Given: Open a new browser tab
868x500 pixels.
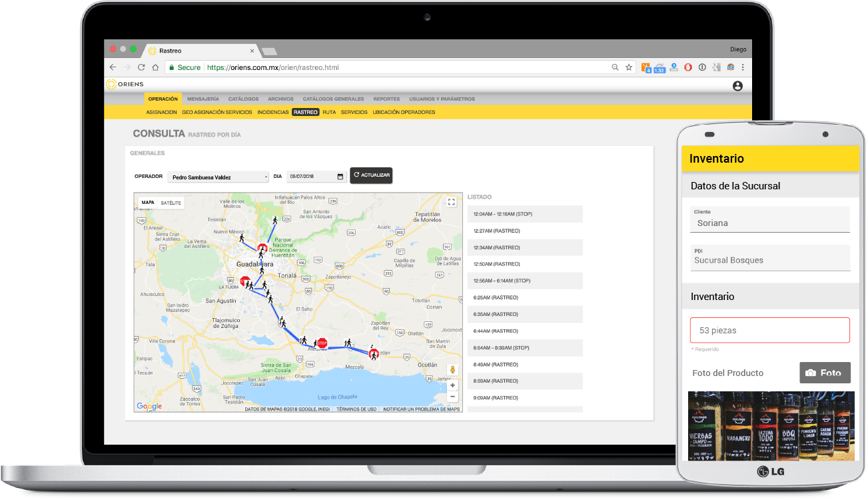Looking at the screenshot, I should [x=269, y=51].
